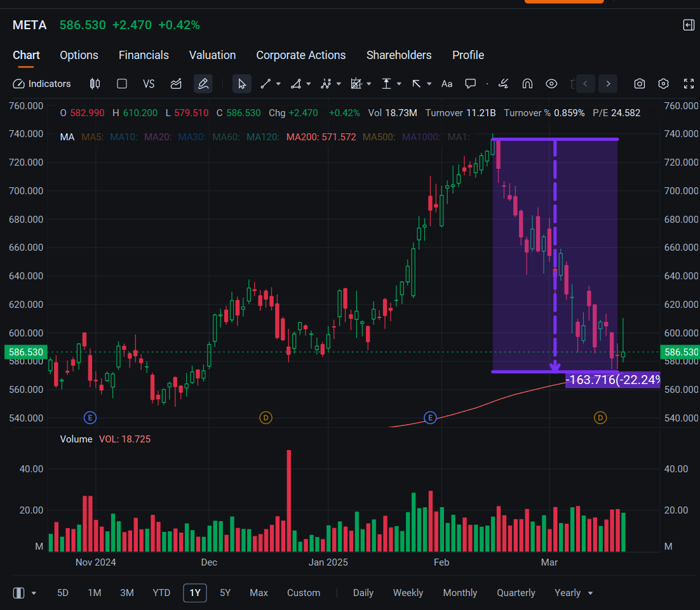Select the arrow marker tool
700x610 pixels.
pos(416,84)
